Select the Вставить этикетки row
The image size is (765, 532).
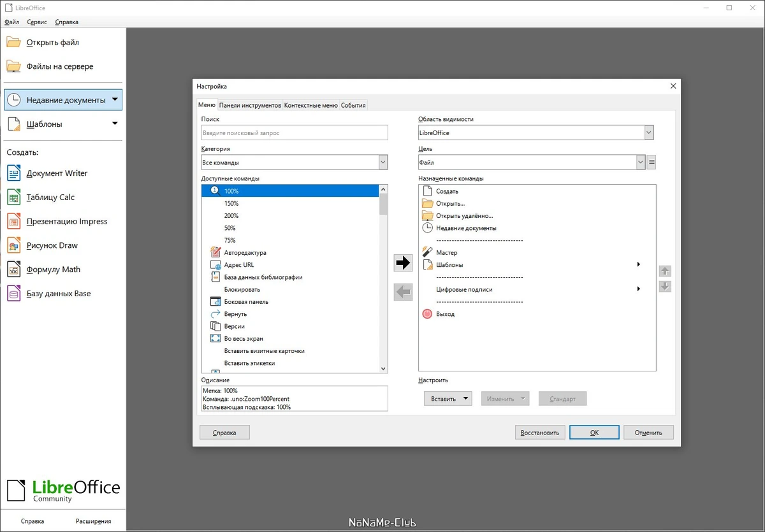pos(290,363)
